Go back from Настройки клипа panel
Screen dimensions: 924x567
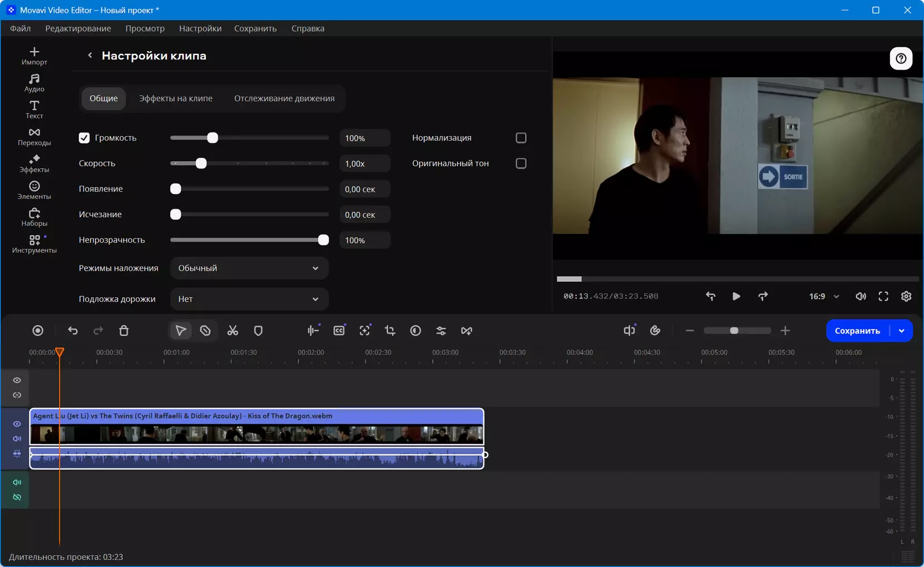[90, 55]
